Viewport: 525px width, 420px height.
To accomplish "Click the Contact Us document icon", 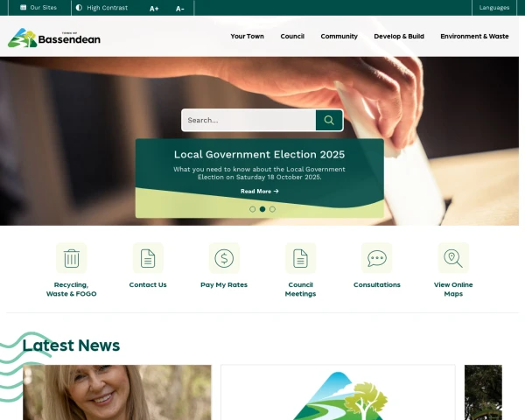I will click(148, 258).
